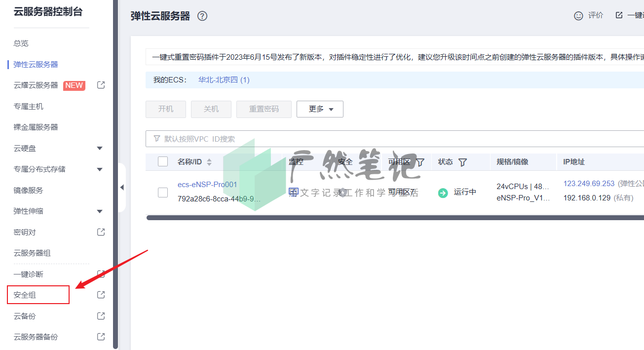644x350 pixels.
Task: Open the ecs-eNSP-Pro001 server link
Action: click(207, 185)
